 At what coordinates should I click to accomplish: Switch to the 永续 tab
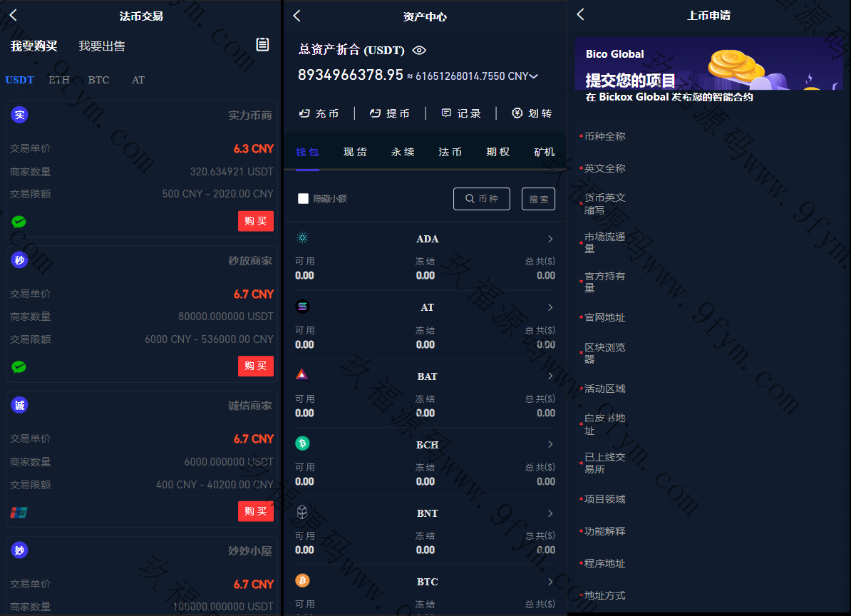(403, 152)
